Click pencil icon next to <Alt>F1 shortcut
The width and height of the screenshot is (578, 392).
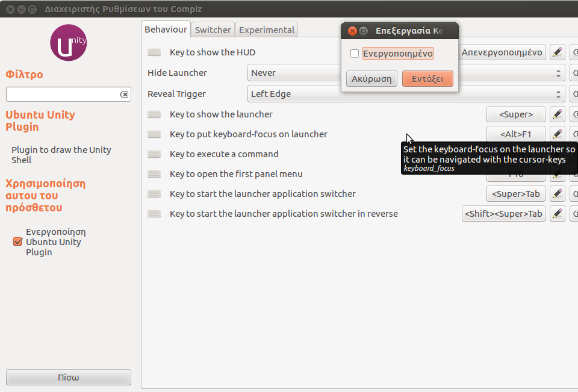[558, 134]
